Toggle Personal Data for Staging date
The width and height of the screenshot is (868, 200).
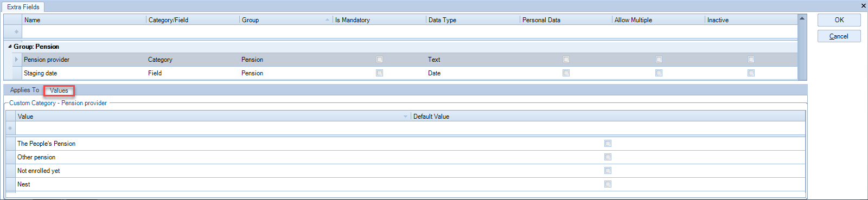566,73
